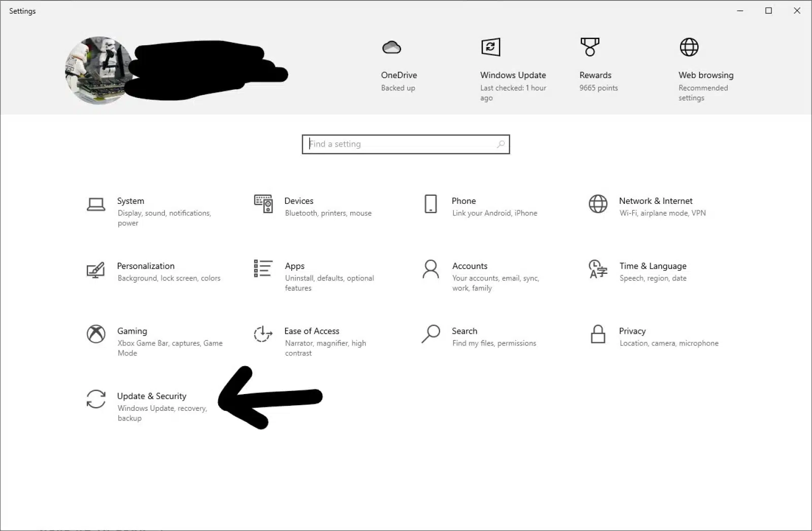This screenshot has width=812, height=531.
Task: Open the Search magnifier category icon
Action: [x=430, y=334]
